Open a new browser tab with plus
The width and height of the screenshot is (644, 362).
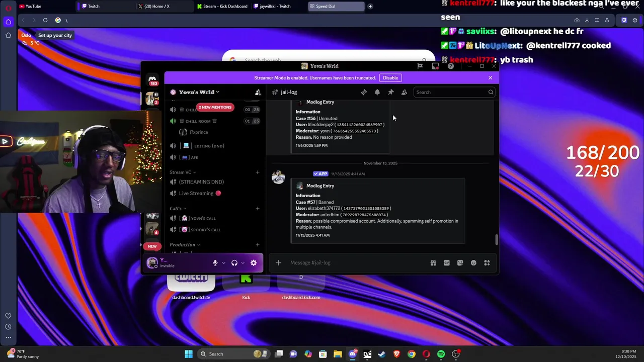tap(370, 6)
